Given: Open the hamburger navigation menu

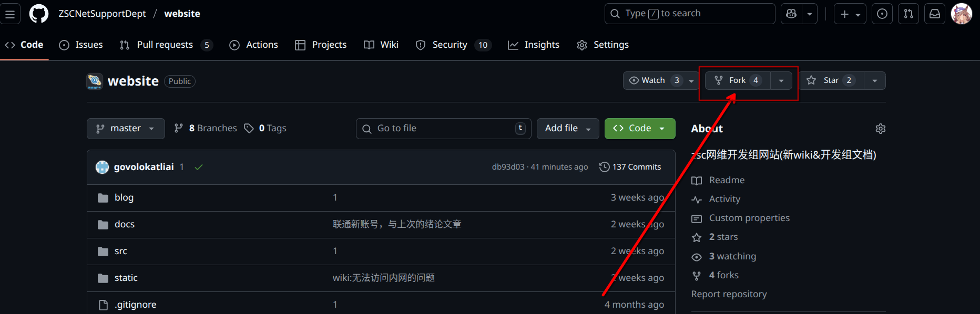Looking at the screenshot, I should pyautogui.click(x=10, y=14).
